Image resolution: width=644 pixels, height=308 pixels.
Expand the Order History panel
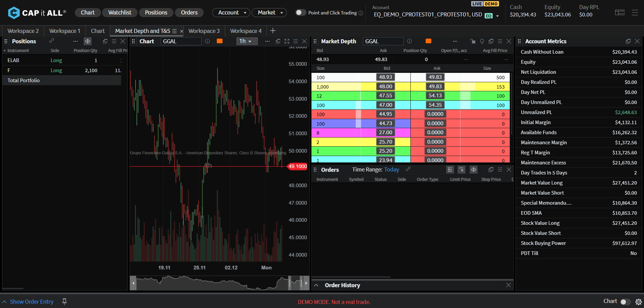pyautogui.click(x=316, y=285)
